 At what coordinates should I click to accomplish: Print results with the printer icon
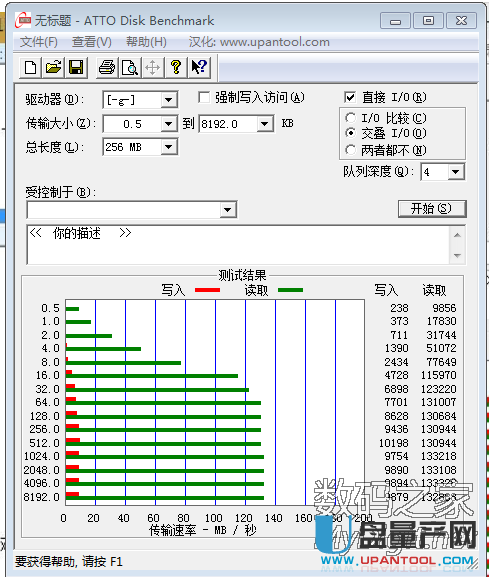coord(107,68)
